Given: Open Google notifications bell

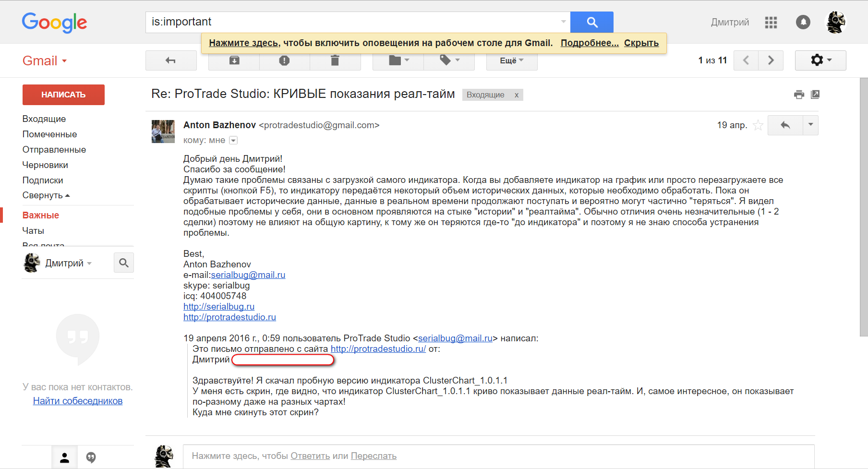Looking at the screenshot, I should [x=803, y=22].
